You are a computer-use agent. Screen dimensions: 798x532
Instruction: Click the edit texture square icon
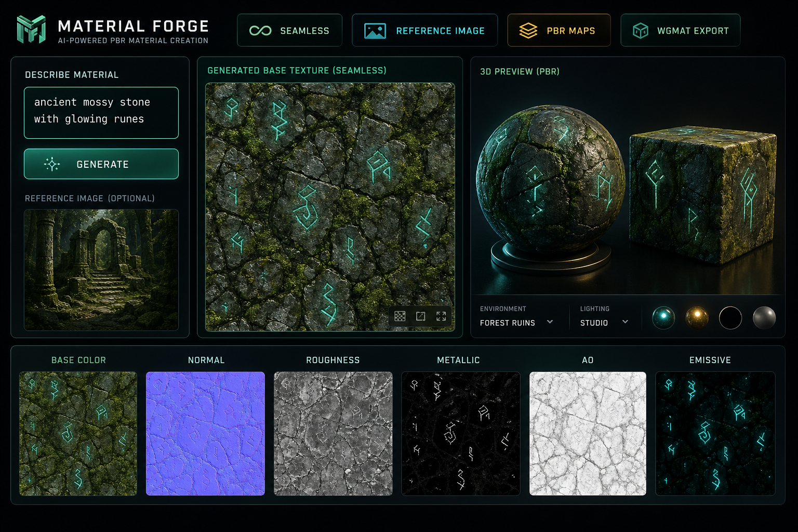421,316
